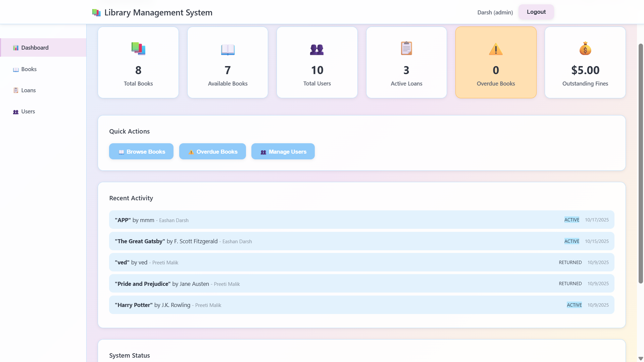Select the "The Great Gatsby" activity row
644x362 pixels.
click(361, 241)
